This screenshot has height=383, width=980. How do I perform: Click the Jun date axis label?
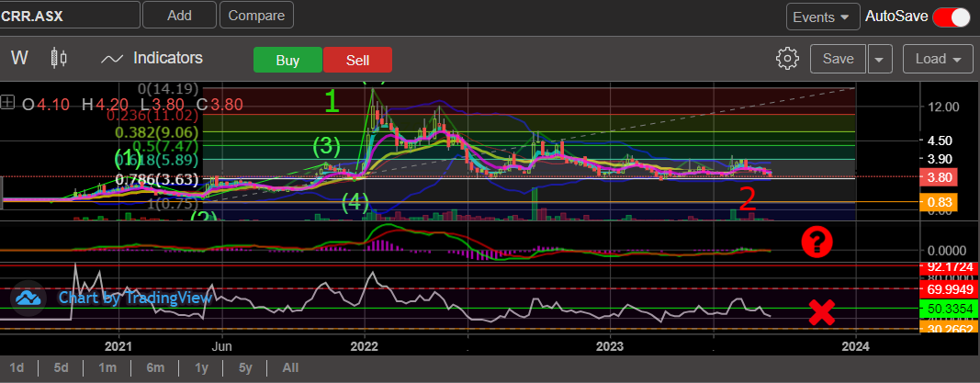tap(222, 346)
